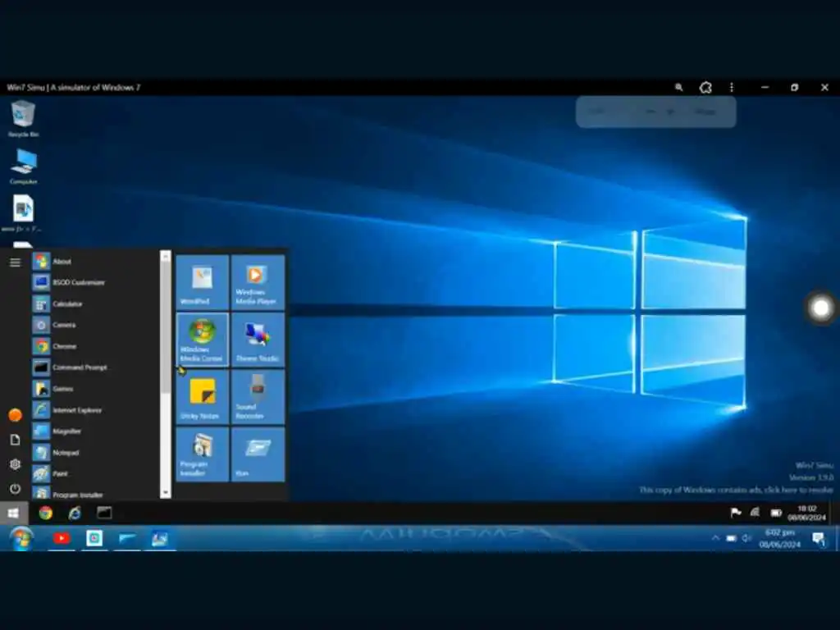The height and width of the screenshot is (630, 840).
Task: Open the three-dot menu in the title bar
Action: tap(732, 87)
